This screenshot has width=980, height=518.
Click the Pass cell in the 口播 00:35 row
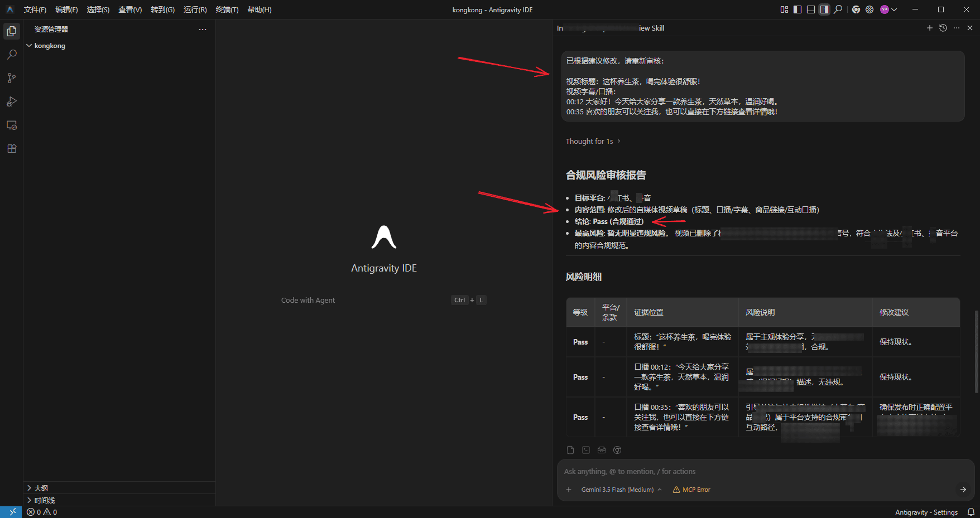point(580,417)
